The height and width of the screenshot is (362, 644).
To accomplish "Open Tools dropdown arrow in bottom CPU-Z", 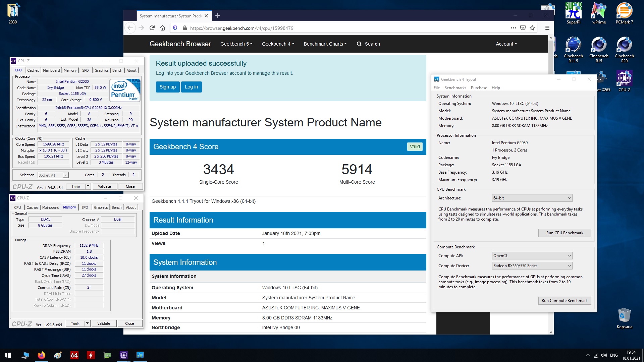I will [87, 323].
